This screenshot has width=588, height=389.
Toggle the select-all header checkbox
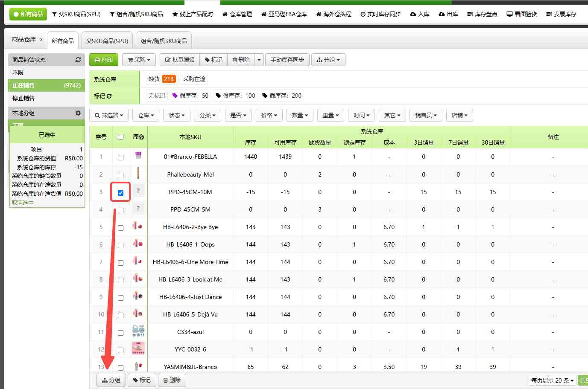tap(120, 137)
